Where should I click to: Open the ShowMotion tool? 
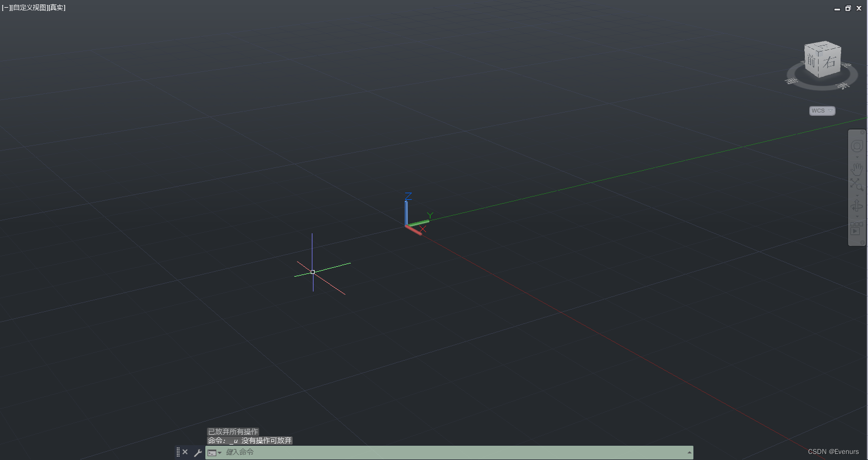pos(857,228)
